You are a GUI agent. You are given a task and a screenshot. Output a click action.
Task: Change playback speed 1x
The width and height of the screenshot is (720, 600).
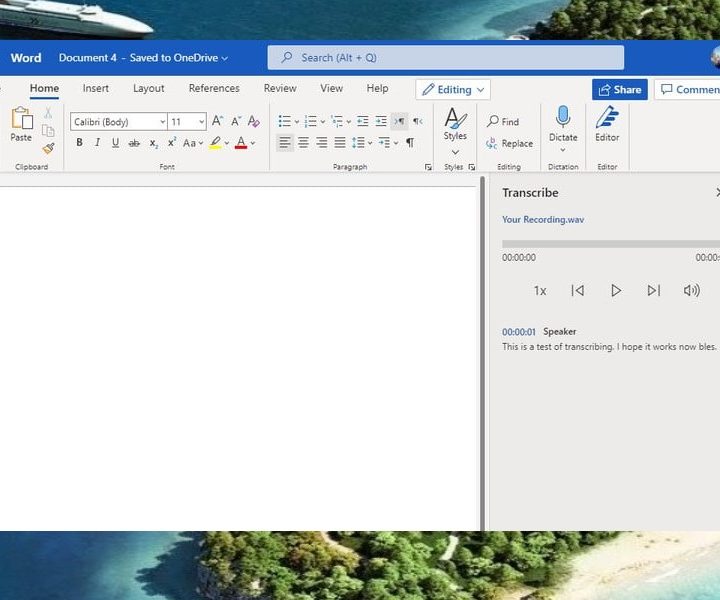tap(540, 291)
